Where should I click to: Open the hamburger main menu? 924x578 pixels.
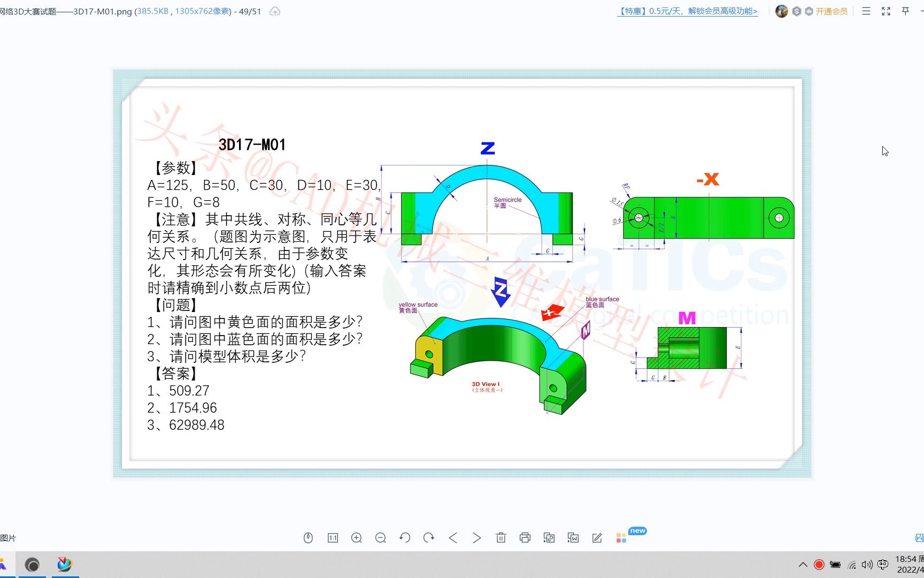coord(866,11)
